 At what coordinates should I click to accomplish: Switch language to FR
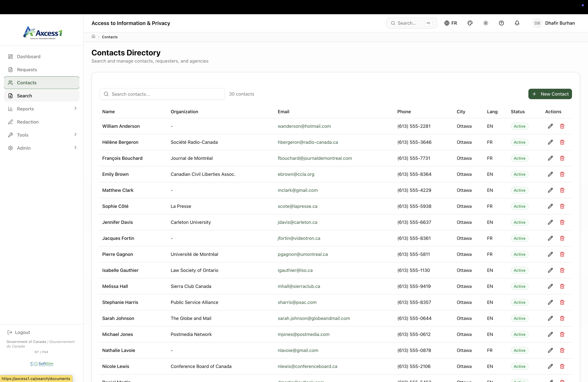click(x=451, y=23)
